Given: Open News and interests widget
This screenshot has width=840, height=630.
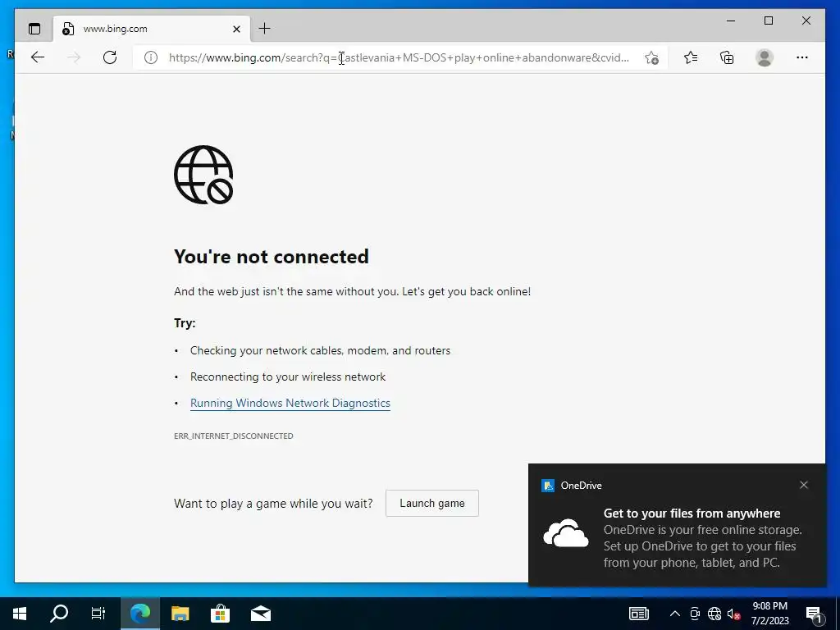Looking at the screenshot, I should (638, 614).
